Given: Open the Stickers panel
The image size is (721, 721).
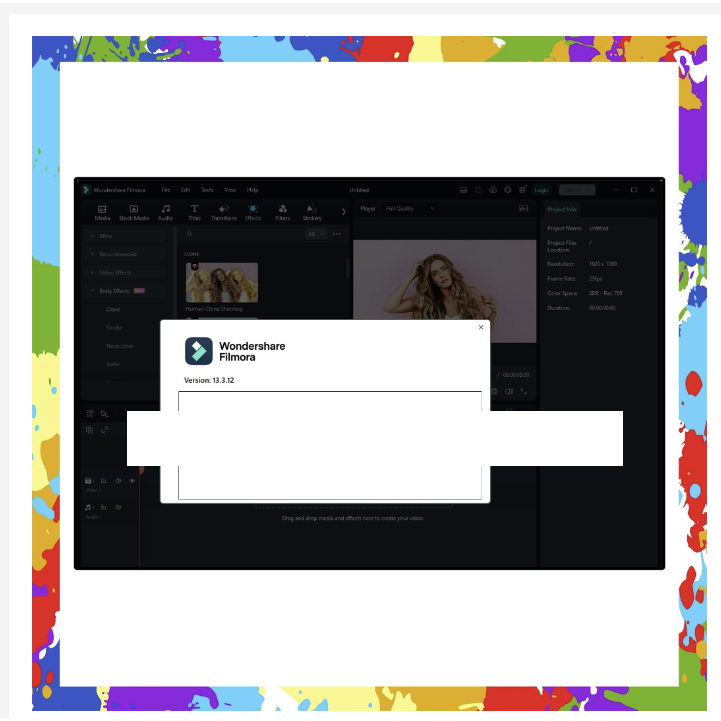Looking at the screenshot, I should coord(312,211).
